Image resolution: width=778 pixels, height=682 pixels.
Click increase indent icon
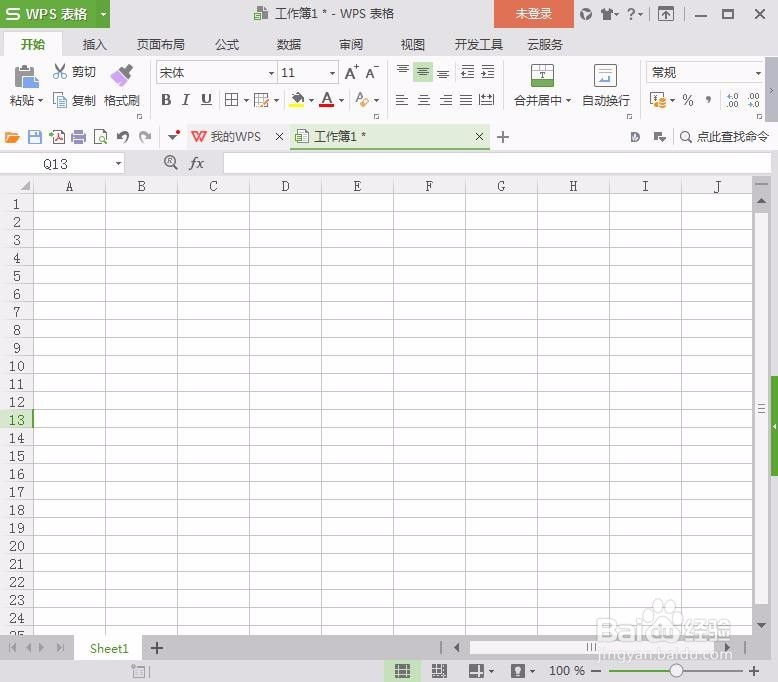488,72
